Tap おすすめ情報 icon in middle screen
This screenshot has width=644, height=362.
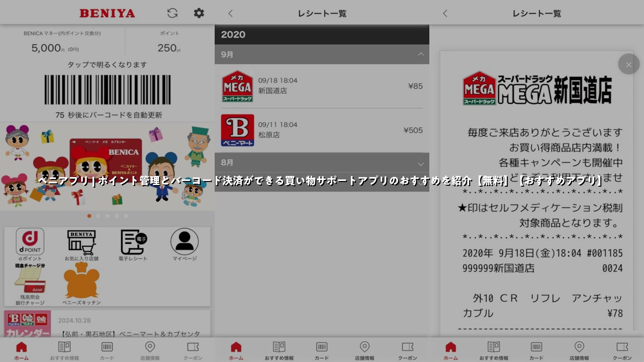(279, 351)
